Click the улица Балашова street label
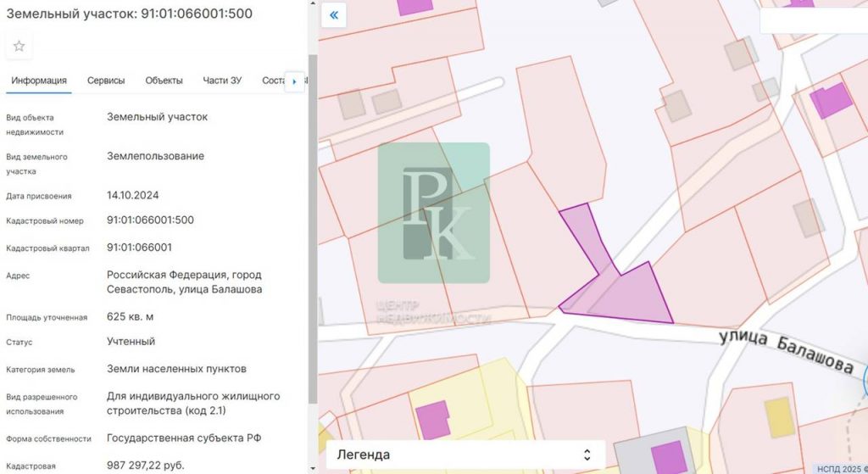Image resolution: width=868 pixels, height=474 pixels. click(786, 352)
